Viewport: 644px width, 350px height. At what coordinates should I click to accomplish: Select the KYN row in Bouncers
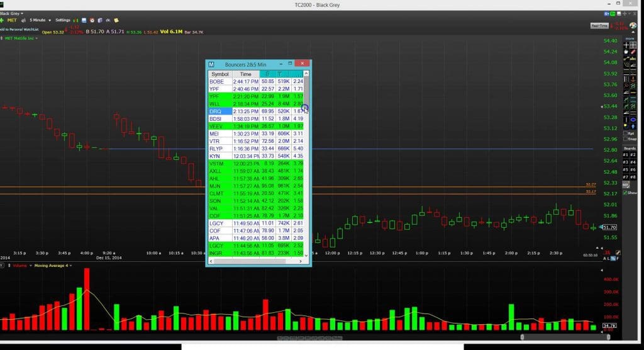pos(256,156)
